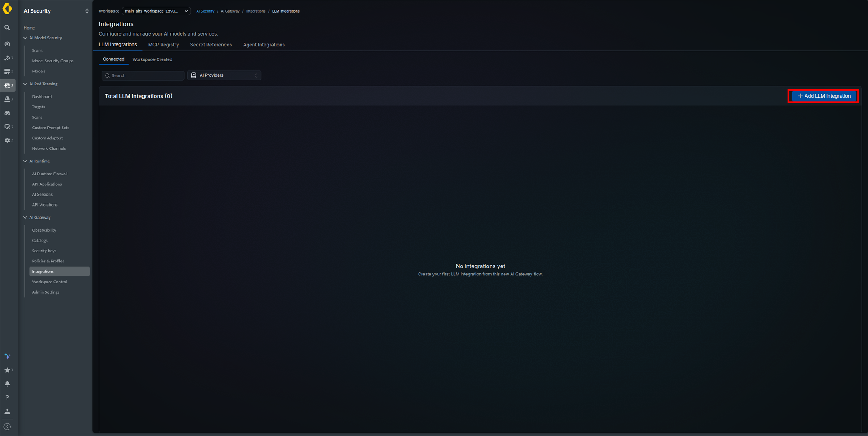Click the pin icon beside AI Security title

click(x=87, y=11)
